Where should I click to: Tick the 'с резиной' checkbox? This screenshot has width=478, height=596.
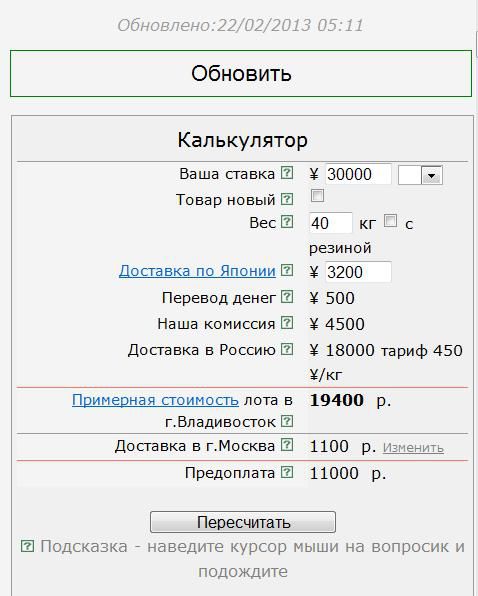(390, 220)
